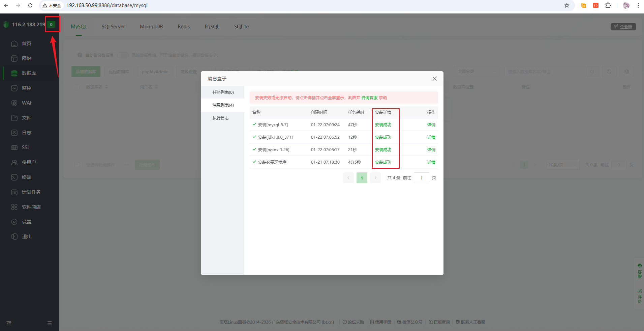Click the customer service consultation link
The image size is (644, 331).
pos(369,98)
